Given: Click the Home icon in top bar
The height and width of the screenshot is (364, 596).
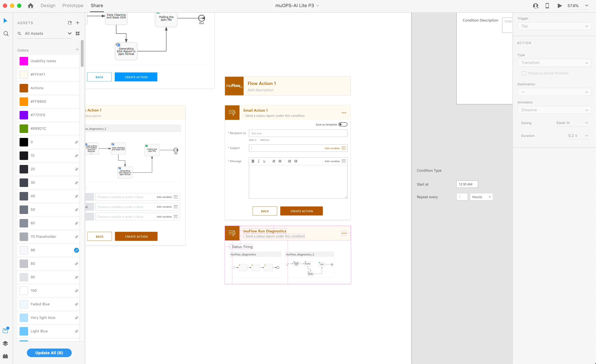Looking at the screenshot, I should tap(30, 6).
